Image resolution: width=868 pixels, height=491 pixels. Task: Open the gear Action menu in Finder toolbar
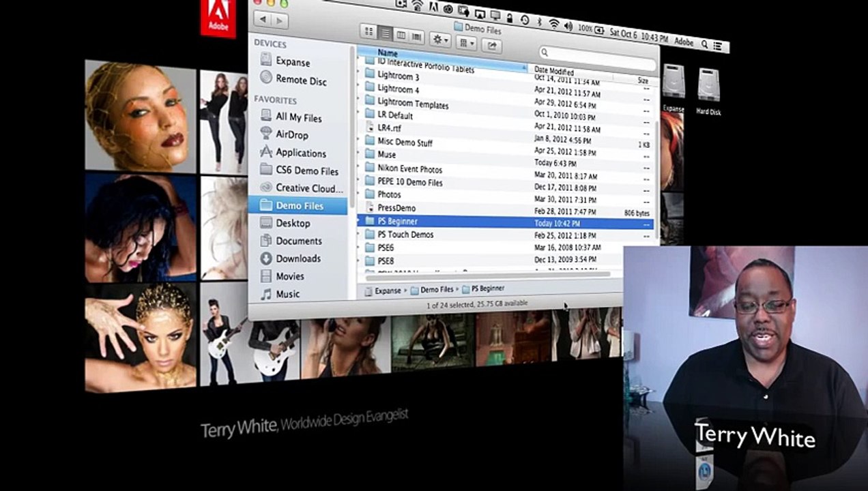(x=440, y=40)
